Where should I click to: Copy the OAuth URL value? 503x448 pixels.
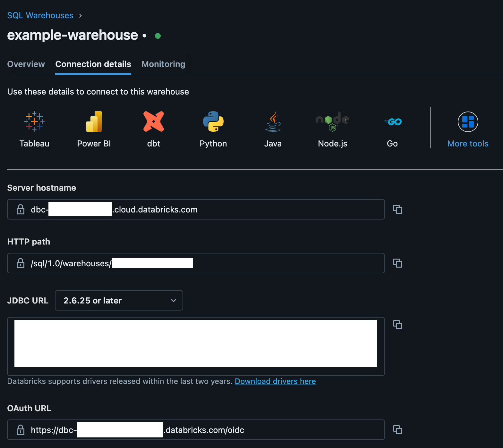398,430
